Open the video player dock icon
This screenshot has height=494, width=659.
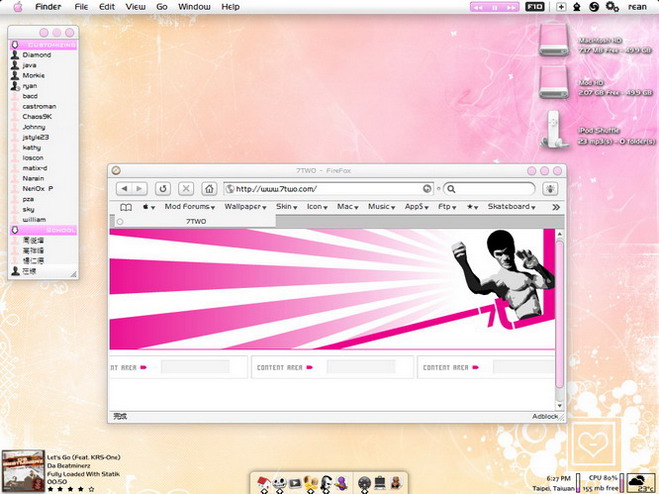pyautogui.click(x=295, y=483)
